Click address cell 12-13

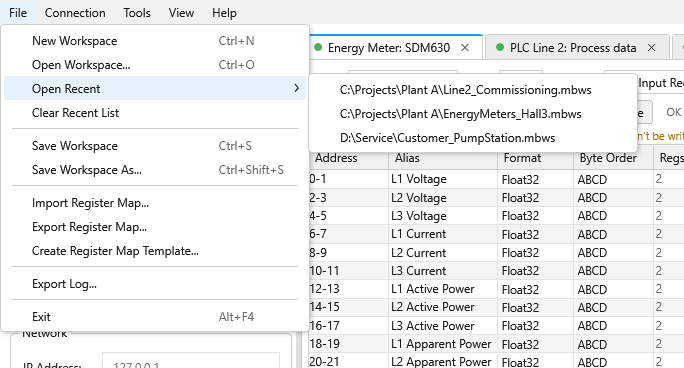(x=349, y=289)
